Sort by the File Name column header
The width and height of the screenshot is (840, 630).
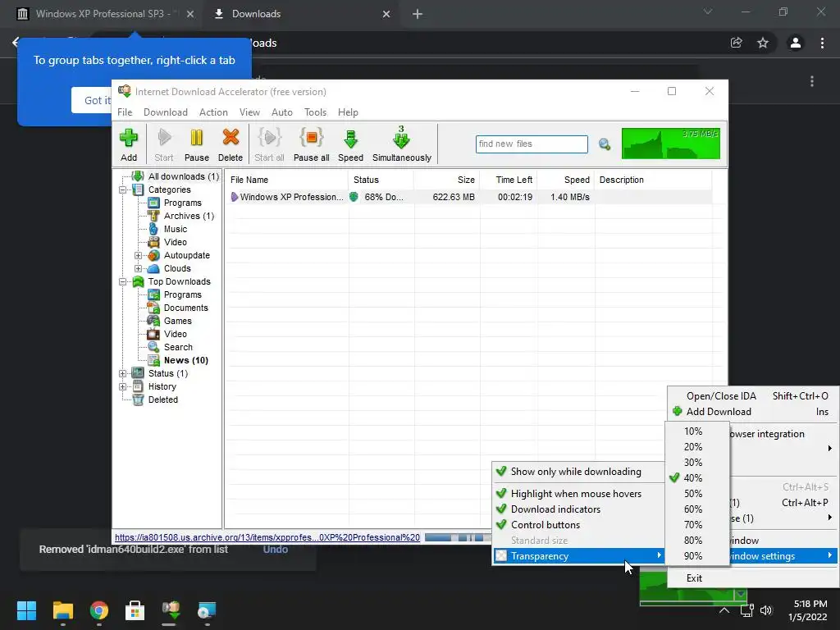coord(286,180)
